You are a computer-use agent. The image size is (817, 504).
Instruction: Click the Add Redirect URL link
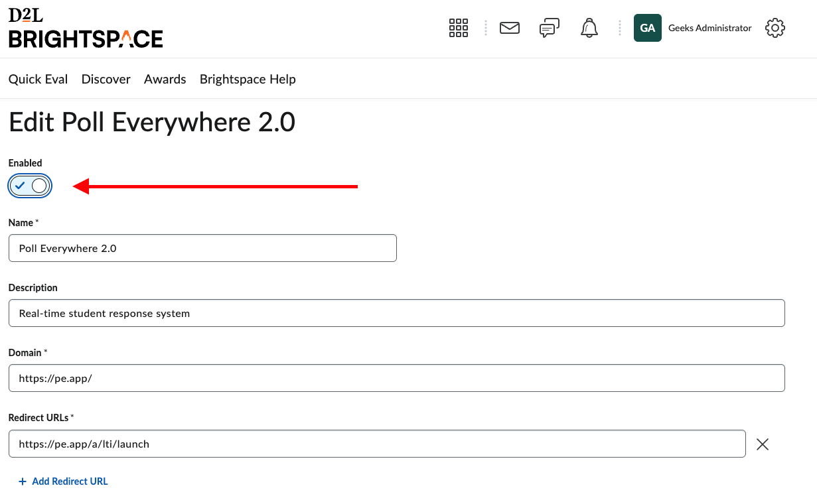69,481
